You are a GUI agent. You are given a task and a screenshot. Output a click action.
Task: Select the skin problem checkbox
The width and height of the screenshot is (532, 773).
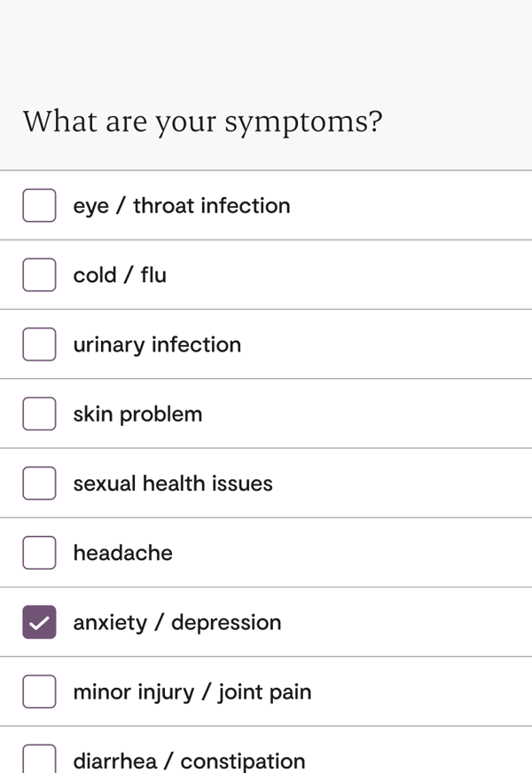tap(39, 414)
